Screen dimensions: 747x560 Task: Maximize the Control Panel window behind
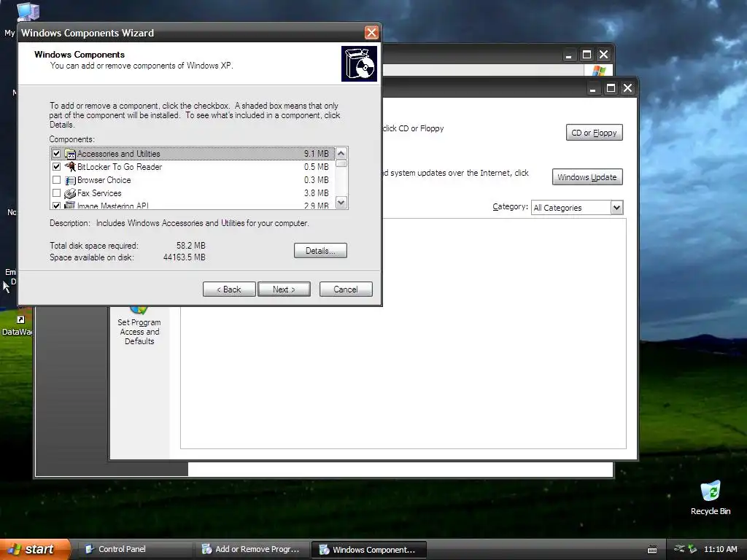point(587,55)
